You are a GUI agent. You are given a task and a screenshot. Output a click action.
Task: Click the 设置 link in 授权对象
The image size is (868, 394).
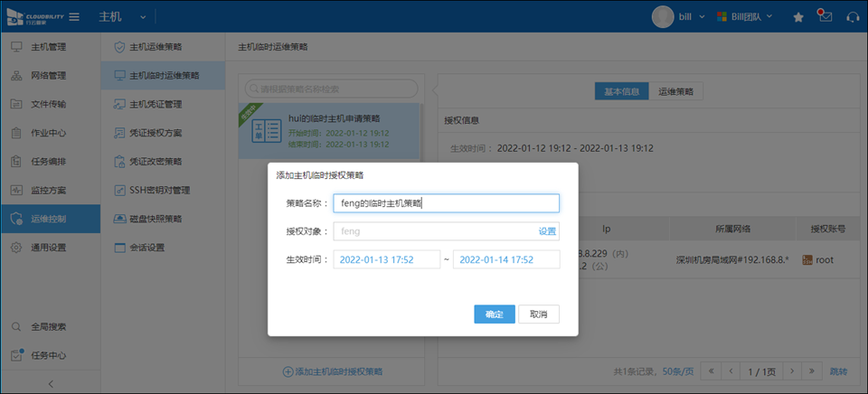click(548, 231)
